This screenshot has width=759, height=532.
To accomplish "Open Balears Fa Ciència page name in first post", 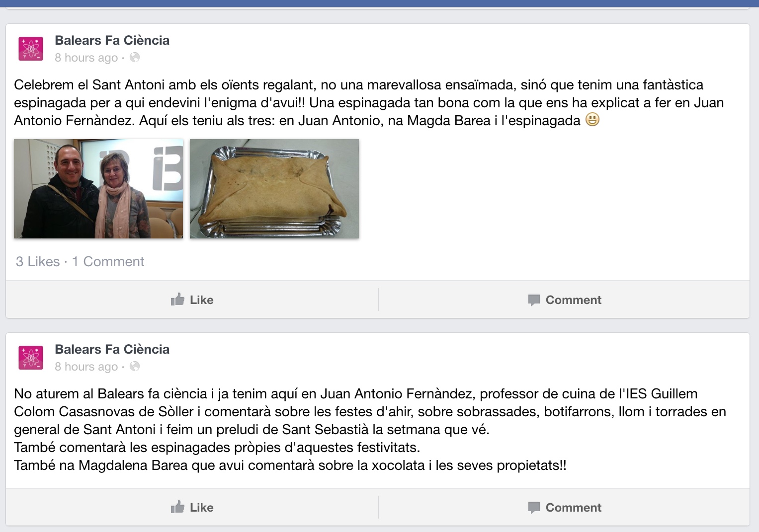I will (112, 40).
